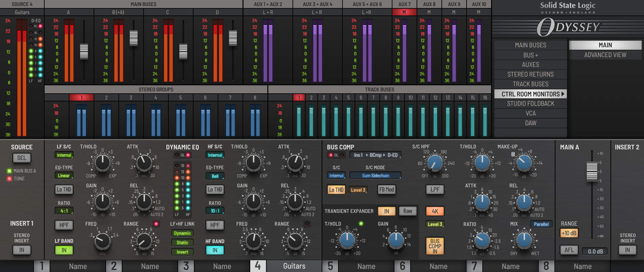This screenshot has height=272, width=644.
Task: Click the HF band RANGE knob
Action: click(295, 240)
